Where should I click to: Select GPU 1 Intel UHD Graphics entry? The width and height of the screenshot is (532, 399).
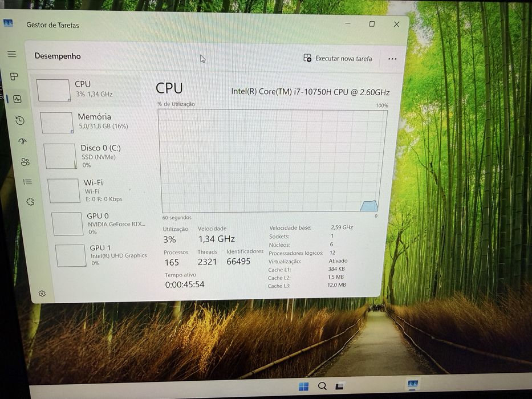click(103, 255)
